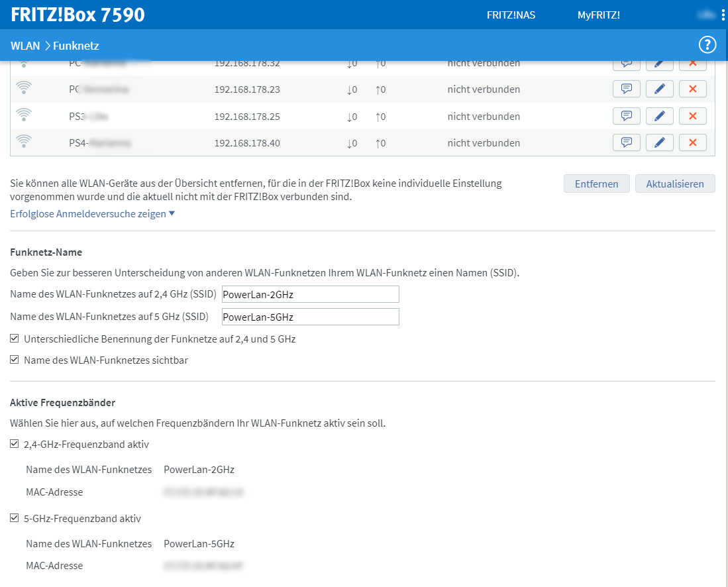Delete the device with IP 192.168.178.23

(692, 89)
